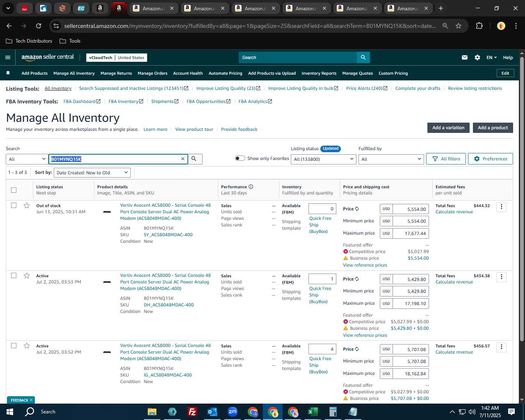Click the price refresh icon in the 5,429.80 row
Viewport: 525px width, 420px height.
click(x=357, y=279)
